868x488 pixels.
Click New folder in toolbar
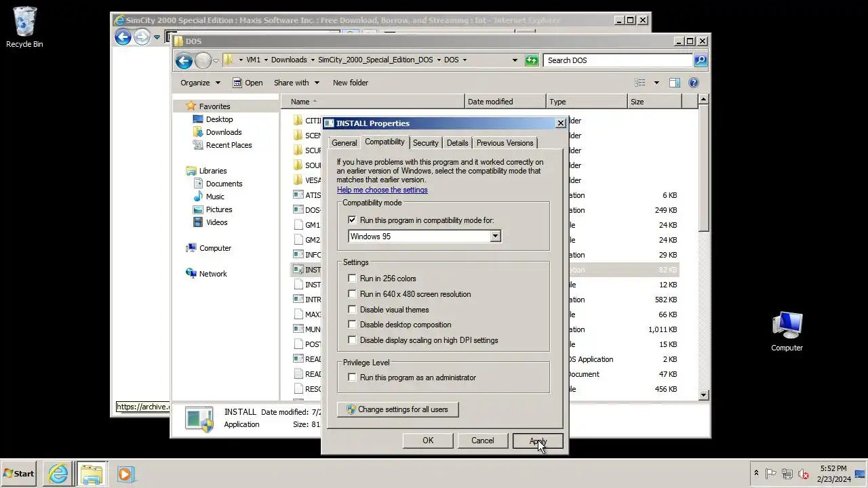(351, 83)
